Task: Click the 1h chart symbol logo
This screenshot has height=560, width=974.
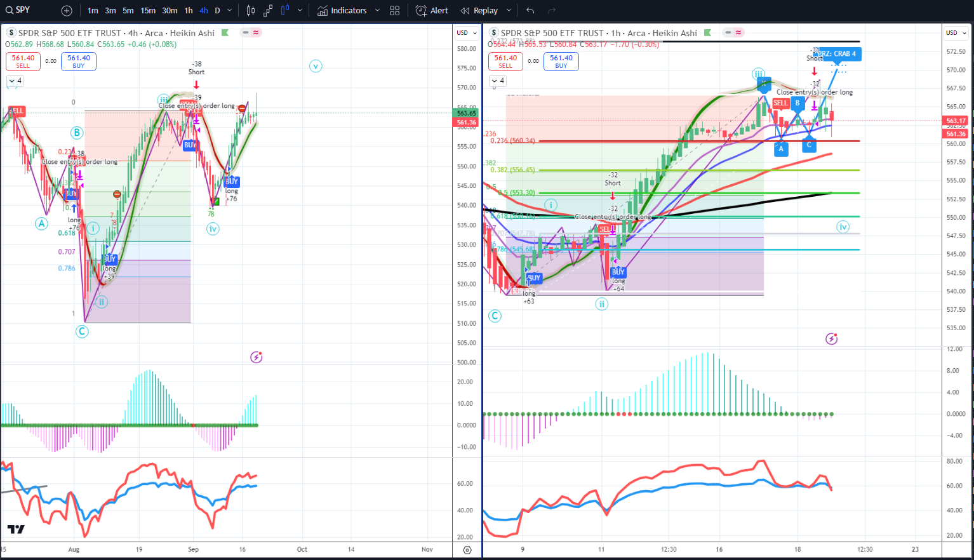Action: tap(494, 33)
